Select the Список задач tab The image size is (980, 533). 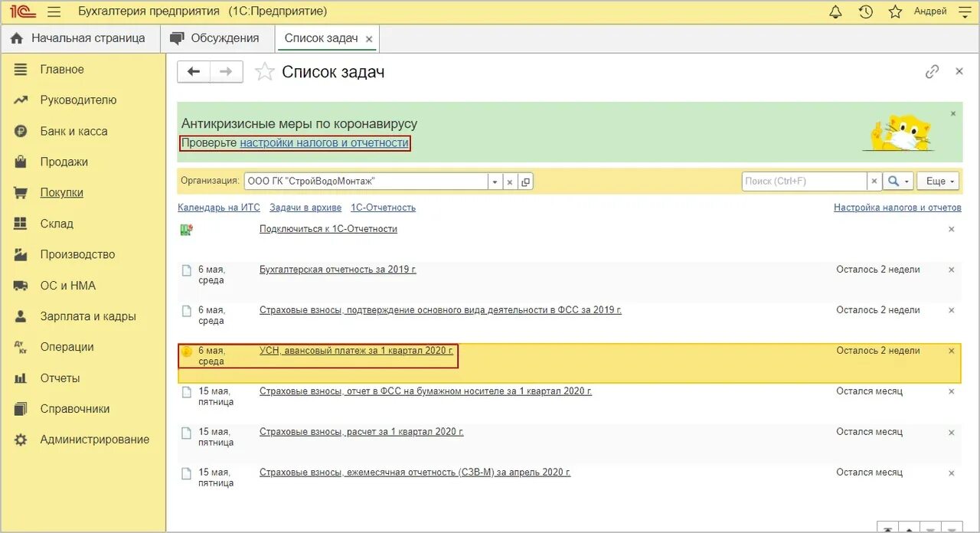(321, 38)
